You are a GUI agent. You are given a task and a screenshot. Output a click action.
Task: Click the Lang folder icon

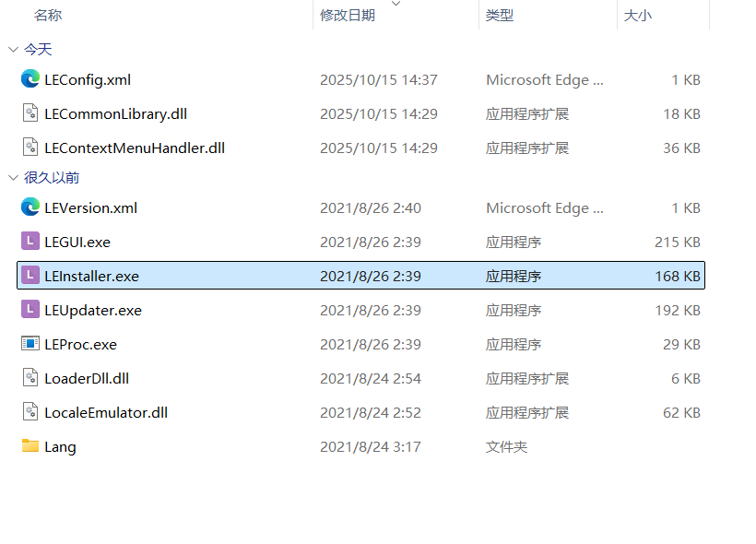click(x=30, y=446)
